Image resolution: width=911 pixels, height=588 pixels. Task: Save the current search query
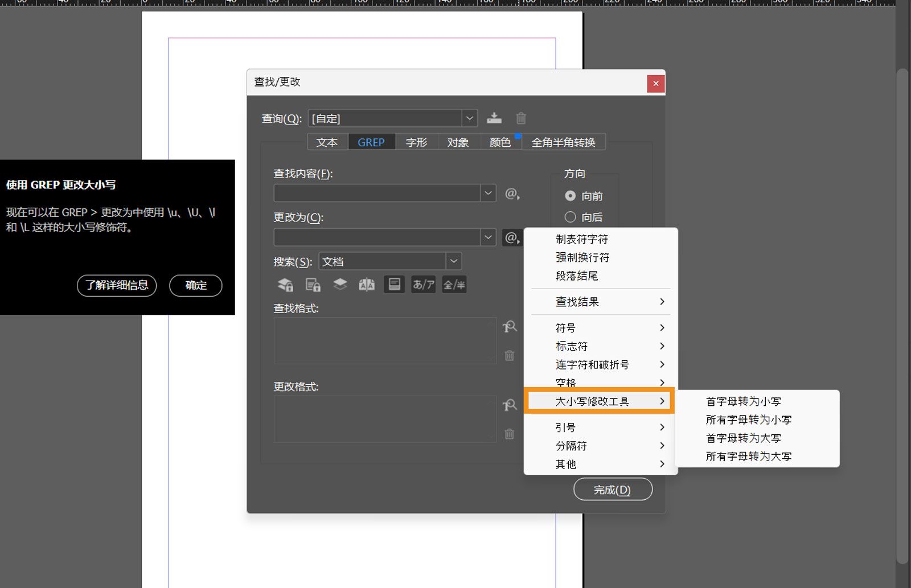tap(494, 118)
